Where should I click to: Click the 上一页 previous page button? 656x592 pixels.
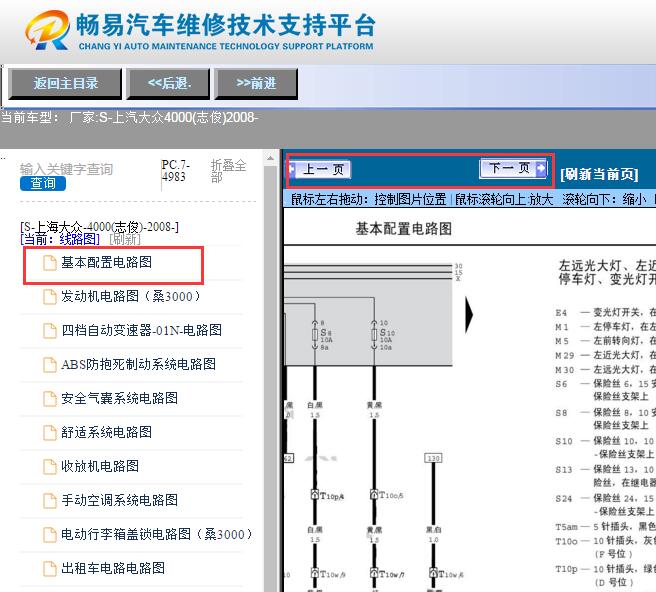[x=320, y=169]
